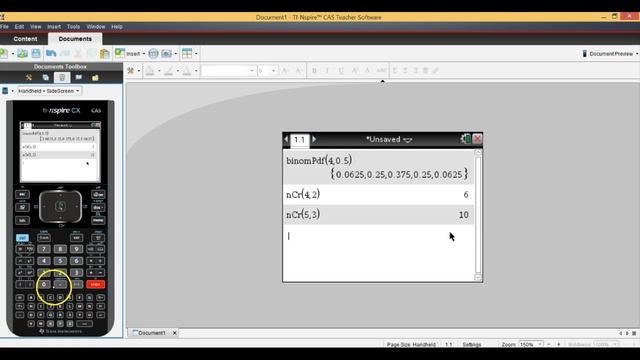Open Page Sorter icon in Documents Toolbox
The width and height of the screenshot is (640, 360).
(45, 78)
